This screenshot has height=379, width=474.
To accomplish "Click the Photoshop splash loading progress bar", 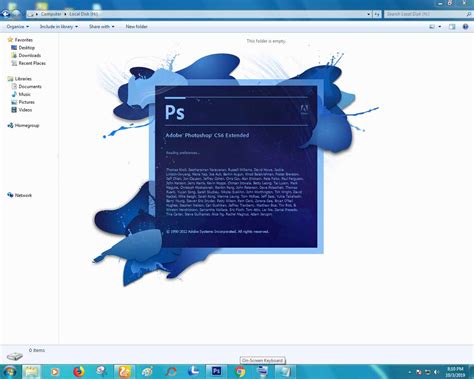I will [x=236, y=98].
